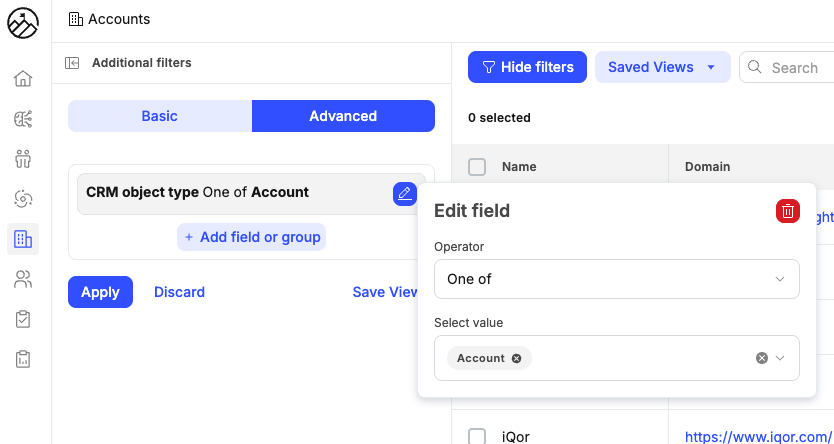Click the red trash delete field icon
834x444 pixels.
(788, 211)
